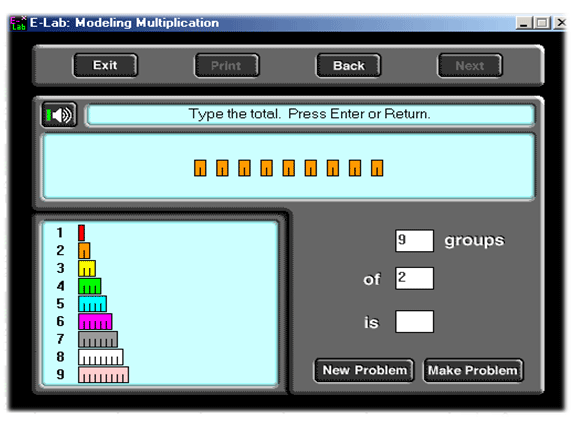Click the first orange bar in workspace
573x422 pixels.
pyautogui.click(x=200, y=168)
